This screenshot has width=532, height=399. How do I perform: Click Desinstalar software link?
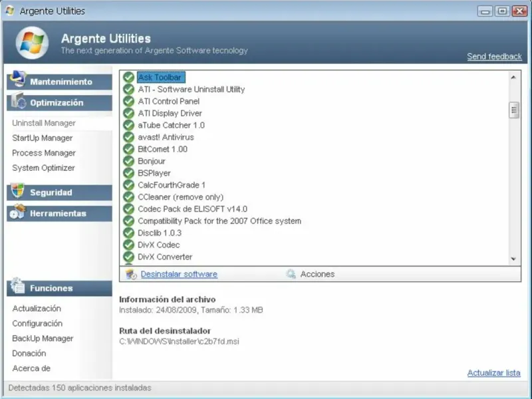pos(179,274)
